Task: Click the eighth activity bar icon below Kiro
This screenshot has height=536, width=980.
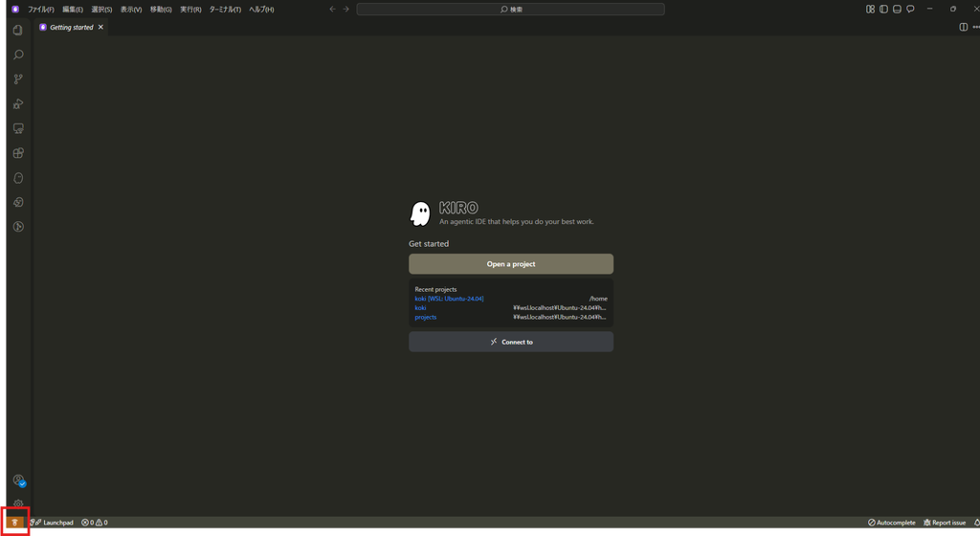Action: tap(18, 202)
